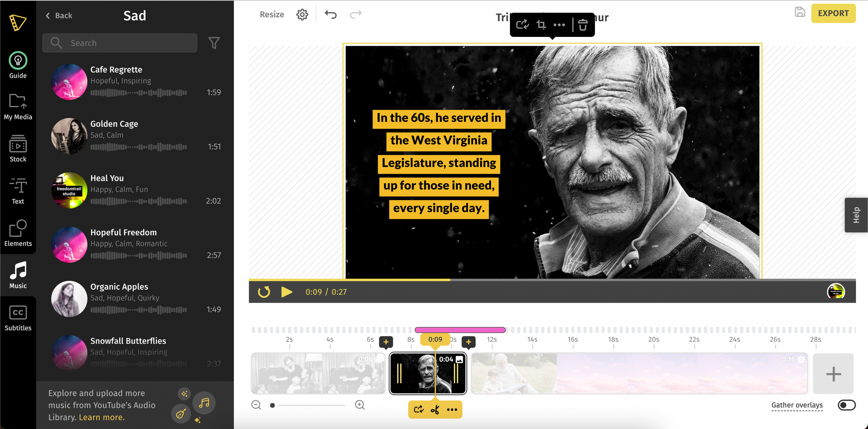This screenshot has height=429, width=868.
Task: Open the Elements panel
Action: 18,233
